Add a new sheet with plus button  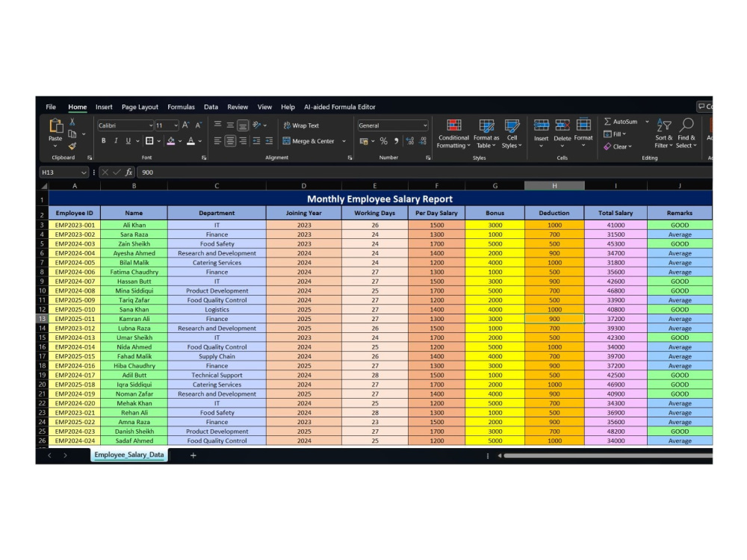[x=193, y=455]
